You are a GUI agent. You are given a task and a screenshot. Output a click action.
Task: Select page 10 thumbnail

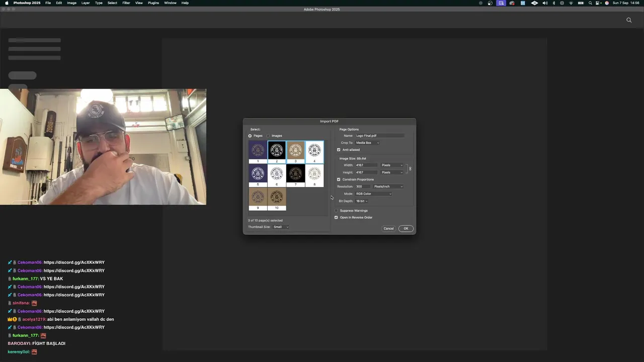tap(277, 199)
